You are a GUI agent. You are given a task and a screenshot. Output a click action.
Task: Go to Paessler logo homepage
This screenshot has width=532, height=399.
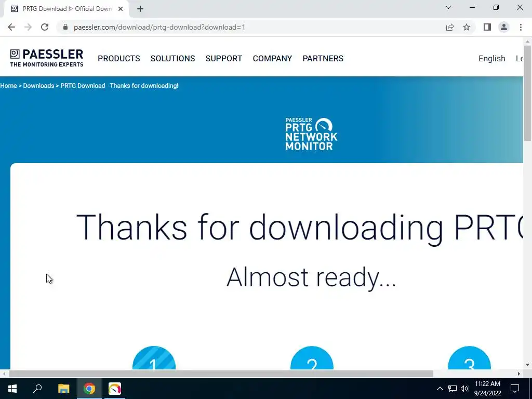[x=46, y=58]
